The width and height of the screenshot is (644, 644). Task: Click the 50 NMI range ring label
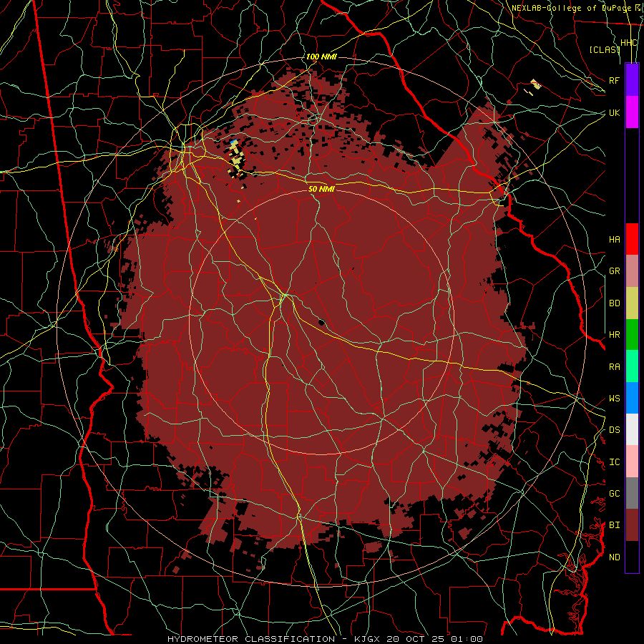coord(321,189)
